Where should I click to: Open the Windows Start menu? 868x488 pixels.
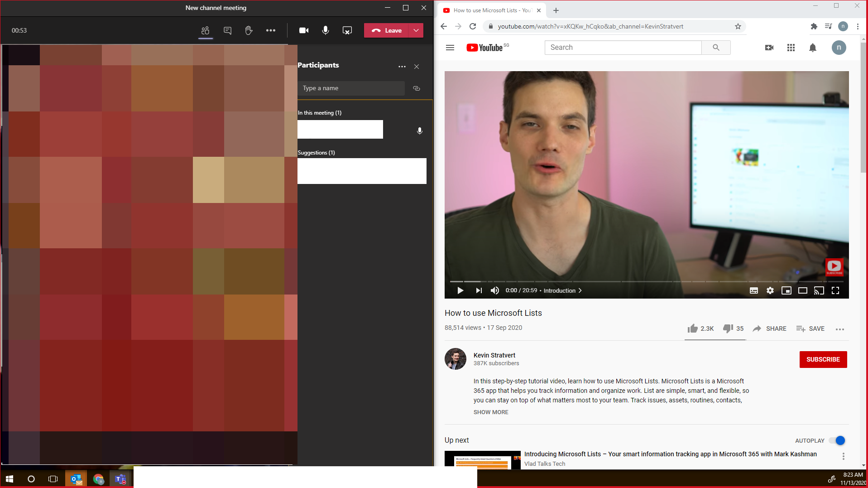click(10, 478)
